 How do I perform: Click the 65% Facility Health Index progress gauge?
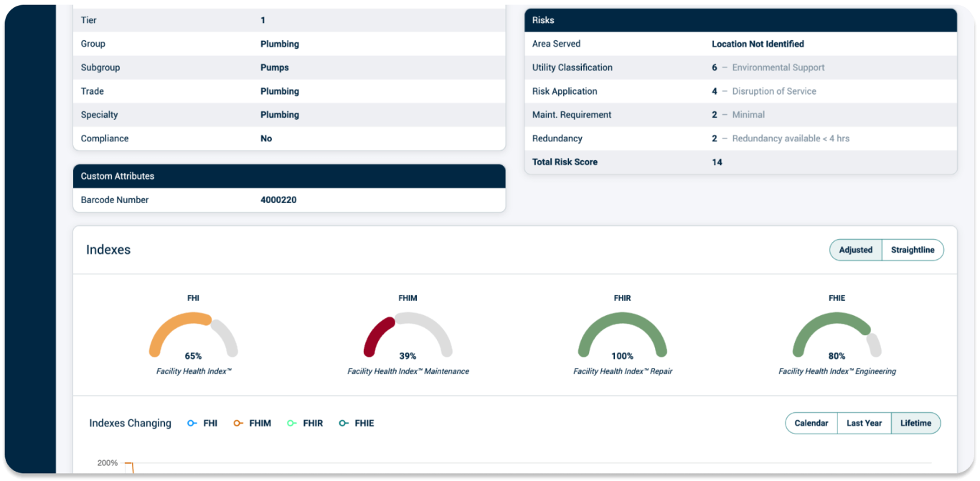click(x=193, y=334)
